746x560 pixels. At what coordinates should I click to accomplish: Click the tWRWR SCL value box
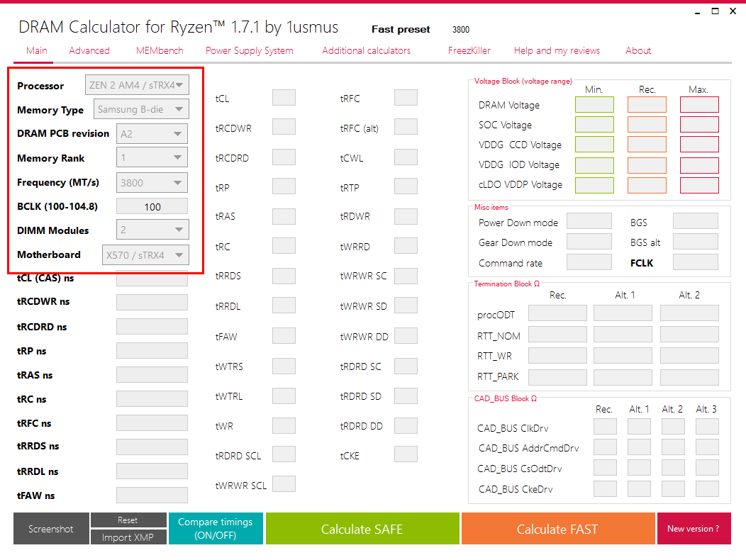tap(284, 484)
